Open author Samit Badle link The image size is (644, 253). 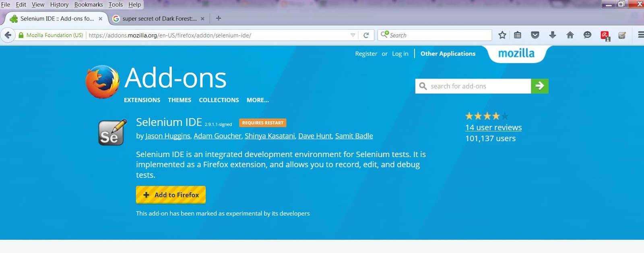354,136
